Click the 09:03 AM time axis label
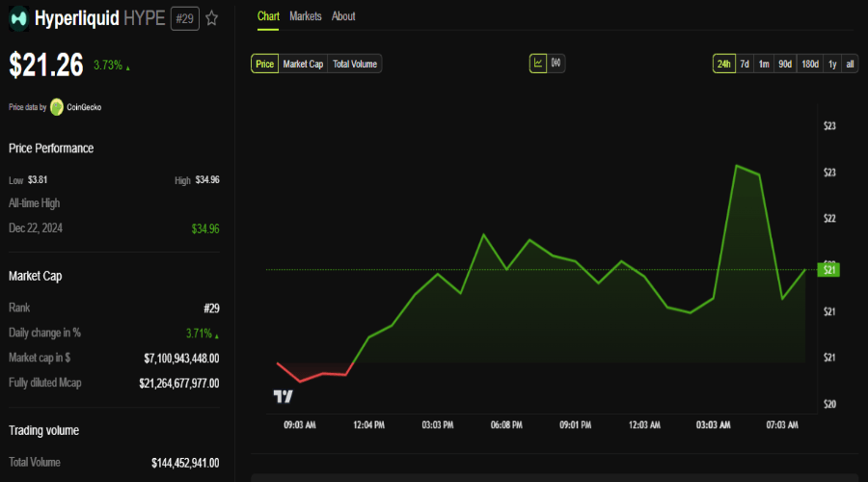This screenshot has width=868, height=482. click(x=300, y=425)
